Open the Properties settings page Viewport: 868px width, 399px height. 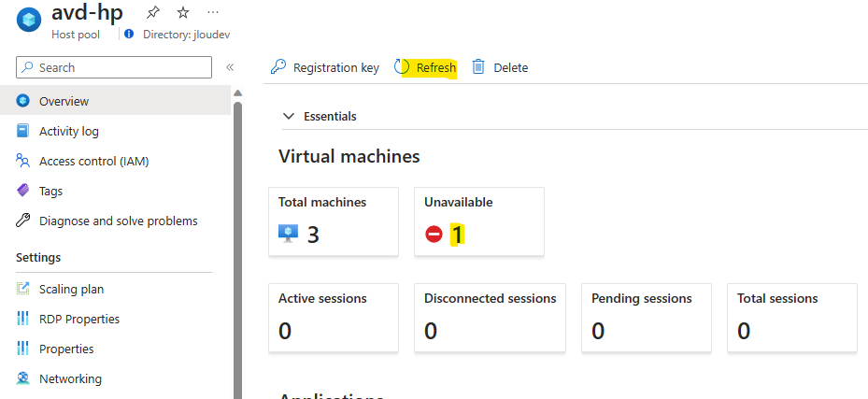115,349
